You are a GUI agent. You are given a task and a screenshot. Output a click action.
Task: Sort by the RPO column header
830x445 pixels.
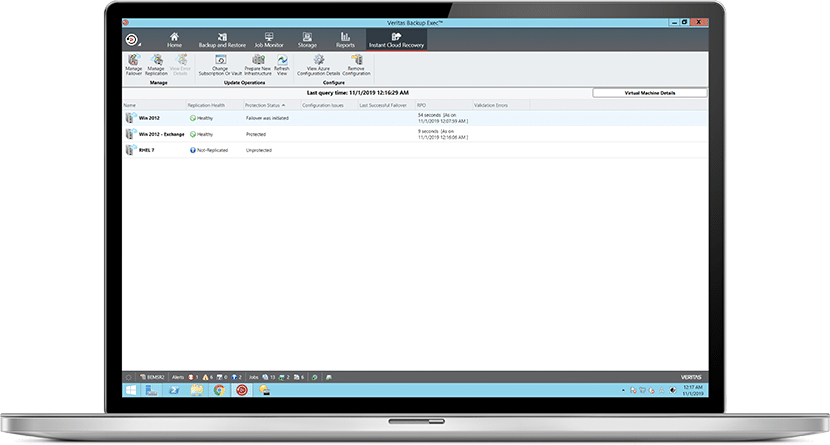(x=443, y=105)
